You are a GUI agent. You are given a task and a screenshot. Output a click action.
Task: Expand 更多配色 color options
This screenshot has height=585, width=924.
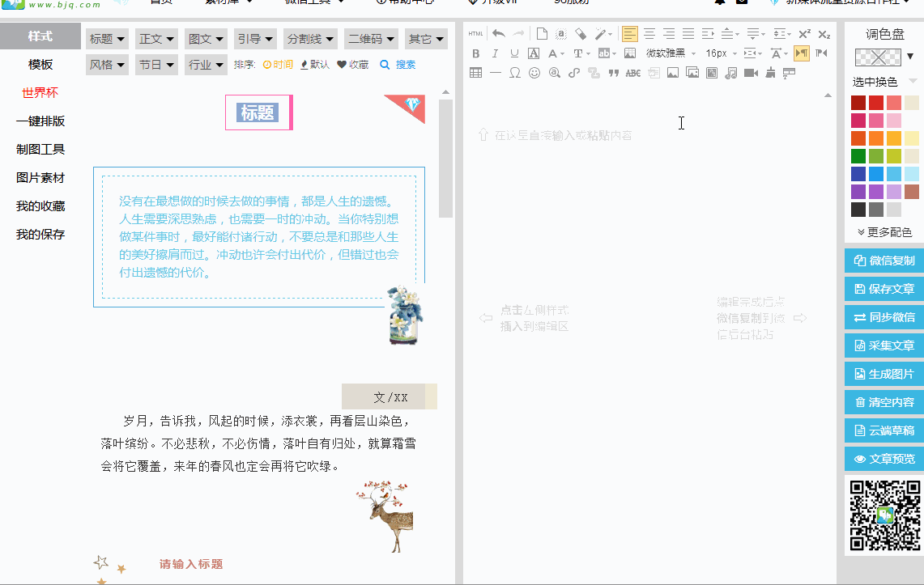[x=884, y=232]
